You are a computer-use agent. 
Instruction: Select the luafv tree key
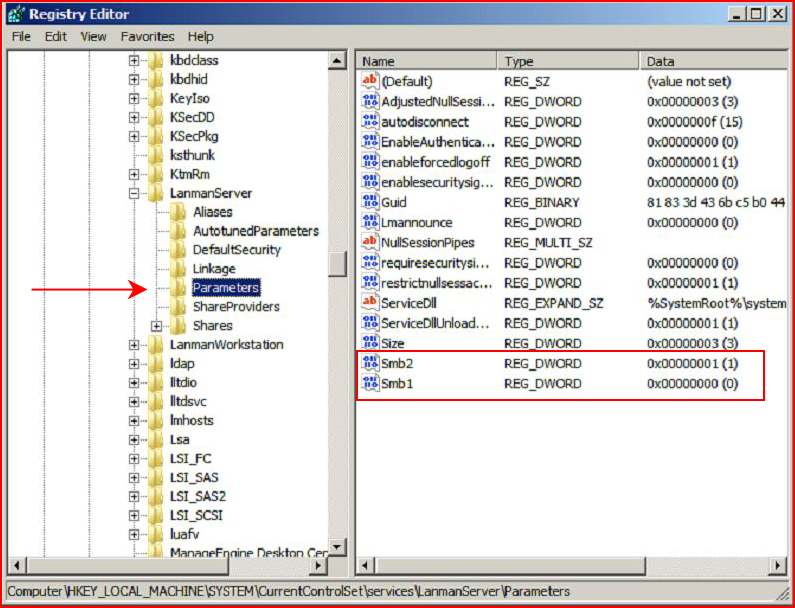tap(183, 534)
